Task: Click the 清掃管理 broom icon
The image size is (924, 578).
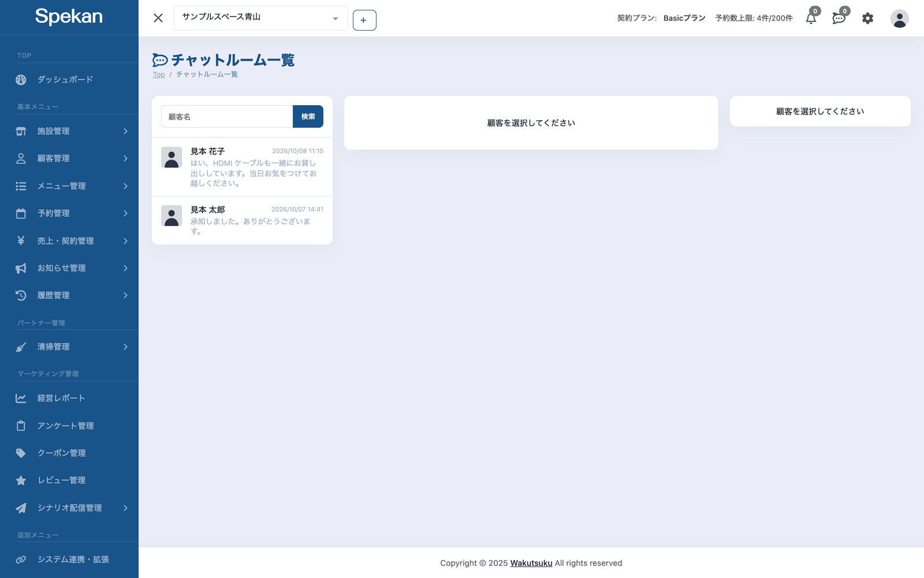Action: point(21,347)
